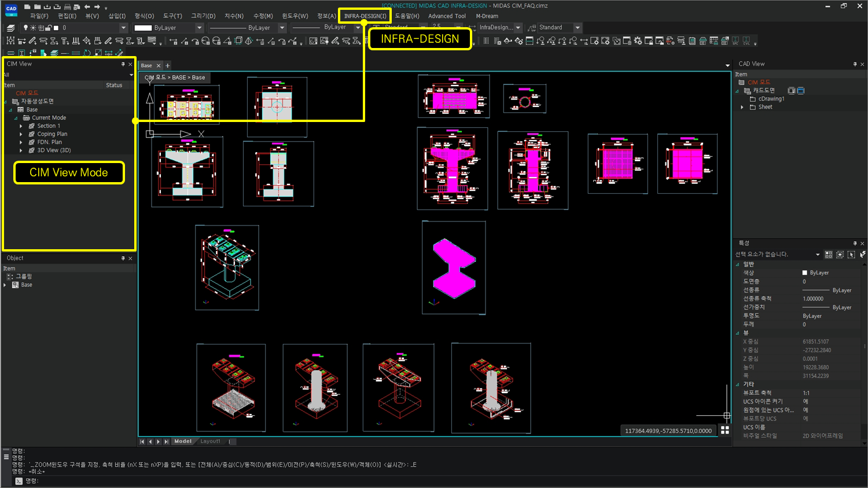This screenshot has height=488, width=868.
Task: Select Current Mode in CIM View tree
Action: tap(49, 118)
